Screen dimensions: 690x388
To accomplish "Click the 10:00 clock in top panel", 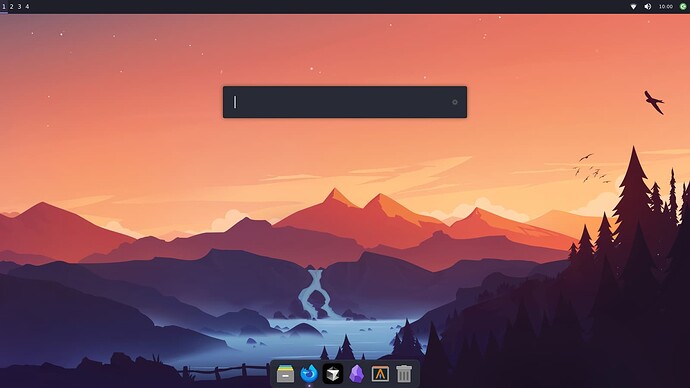I will [665, 7].
